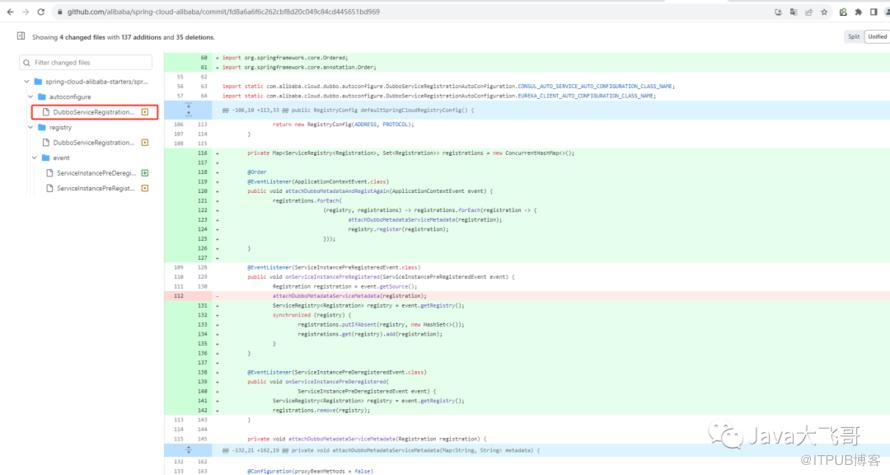Image resolution: width=890 pixels, height=475 pixels.
Task: Bookmark this page with the star icon
Action: [824, 12]
